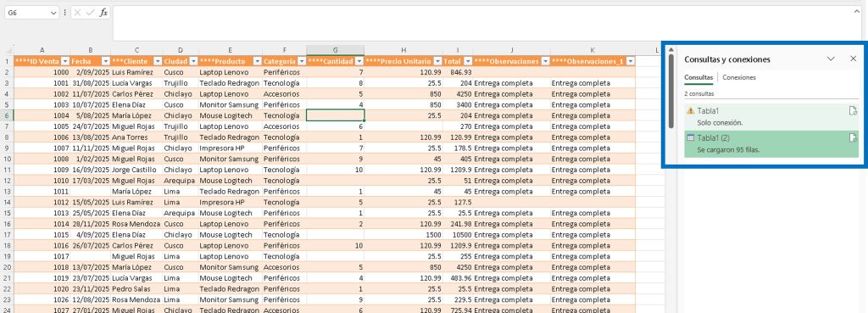
Task: Open the ID Venta filter dropdown
Action: [x=64, y=61]
